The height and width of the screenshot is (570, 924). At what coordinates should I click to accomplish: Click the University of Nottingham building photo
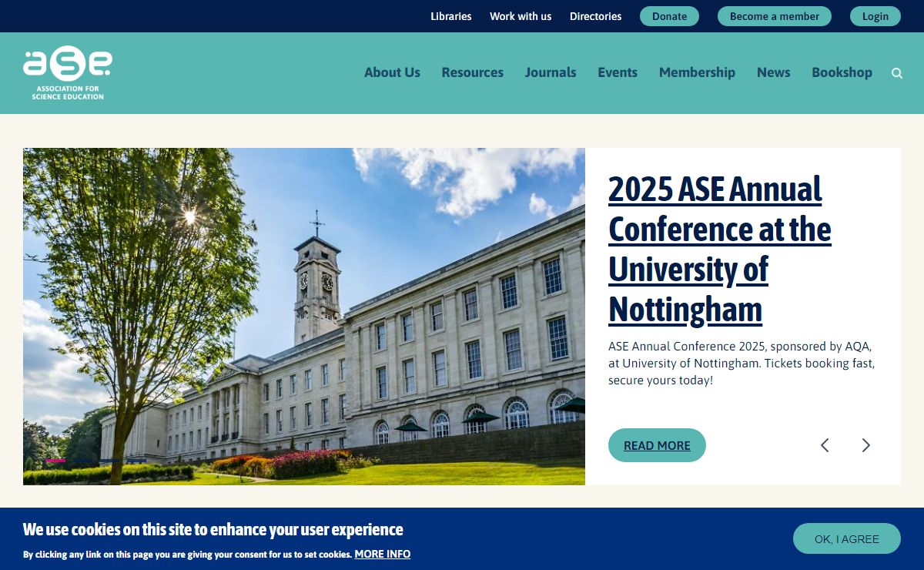click(304, 317)
